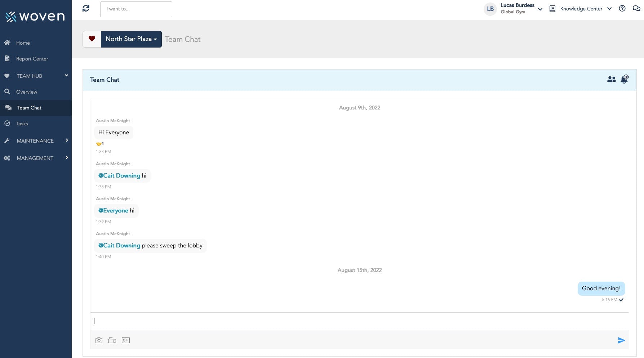Expand the MAINTENANCE sidebar section
The width and height of the screenshot is (644, 358).
tap(36, 140)
